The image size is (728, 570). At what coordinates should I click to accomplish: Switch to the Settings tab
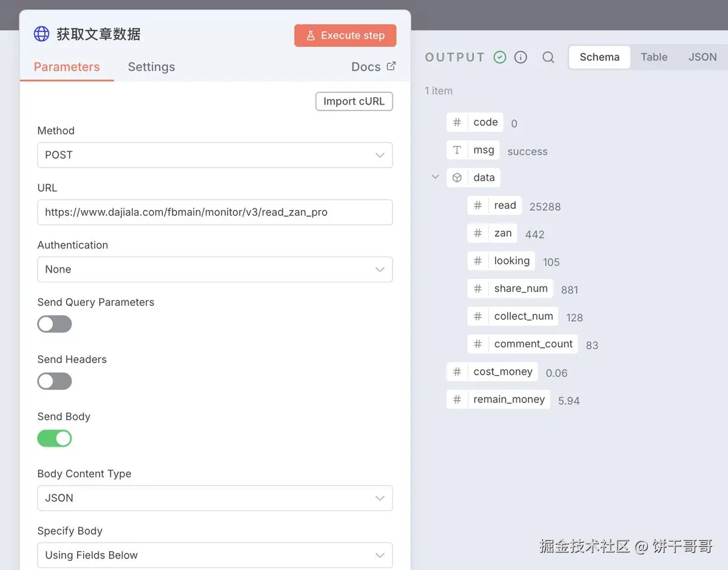[x=151, y=67]
